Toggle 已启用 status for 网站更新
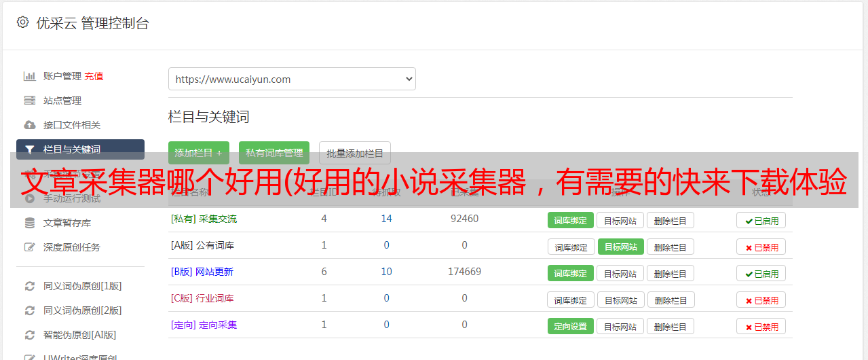 [x=761, y=273]
